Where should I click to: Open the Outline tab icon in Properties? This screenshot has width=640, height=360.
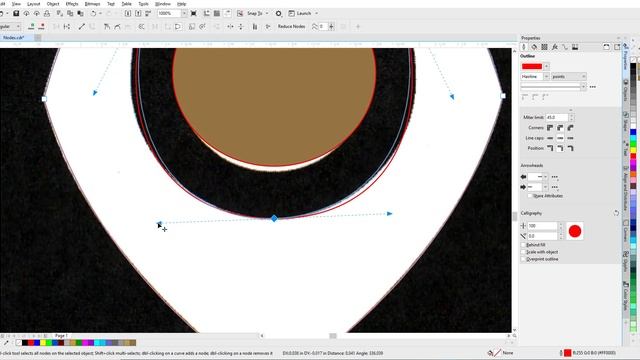pos(524,47)
